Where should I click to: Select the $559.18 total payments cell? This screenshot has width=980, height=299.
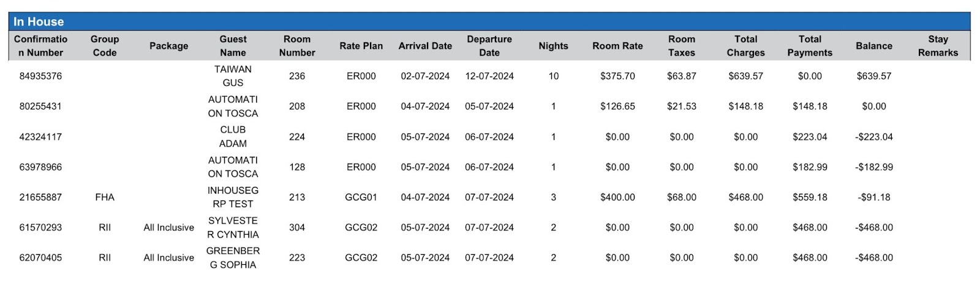pyautogui.click(x=810, y=197)
